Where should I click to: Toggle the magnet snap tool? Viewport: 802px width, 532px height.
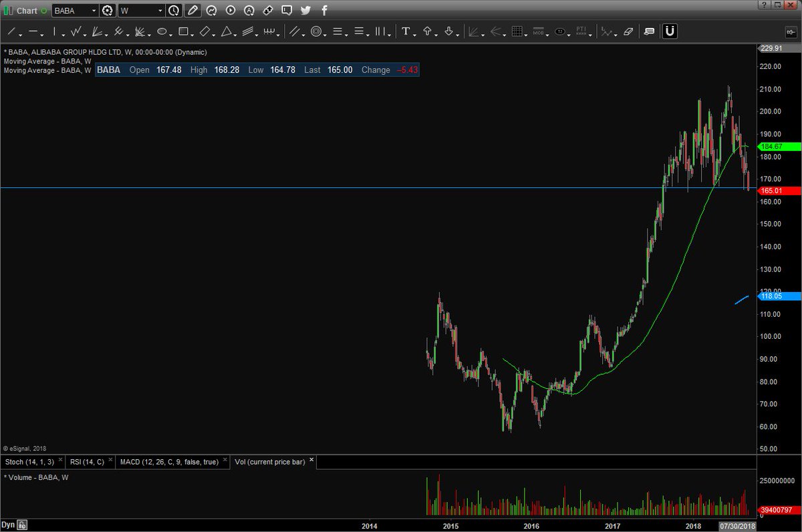click(670, 31)
